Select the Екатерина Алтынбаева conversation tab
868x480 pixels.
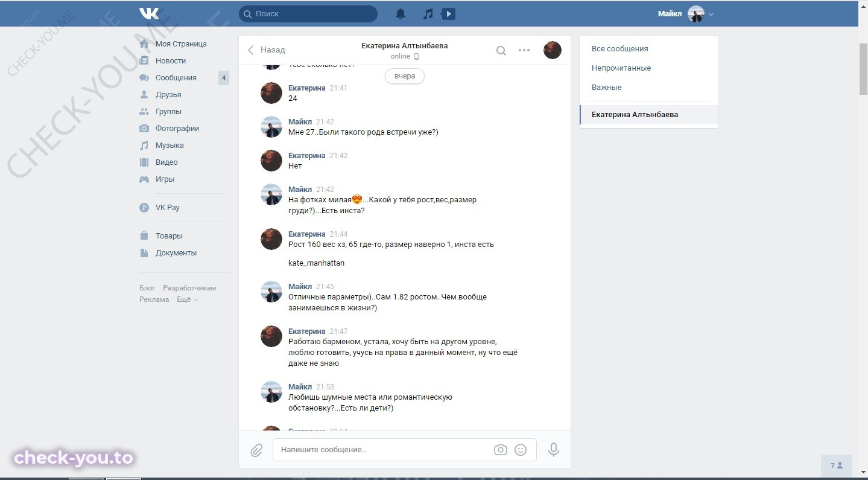(x=649, y=115)
